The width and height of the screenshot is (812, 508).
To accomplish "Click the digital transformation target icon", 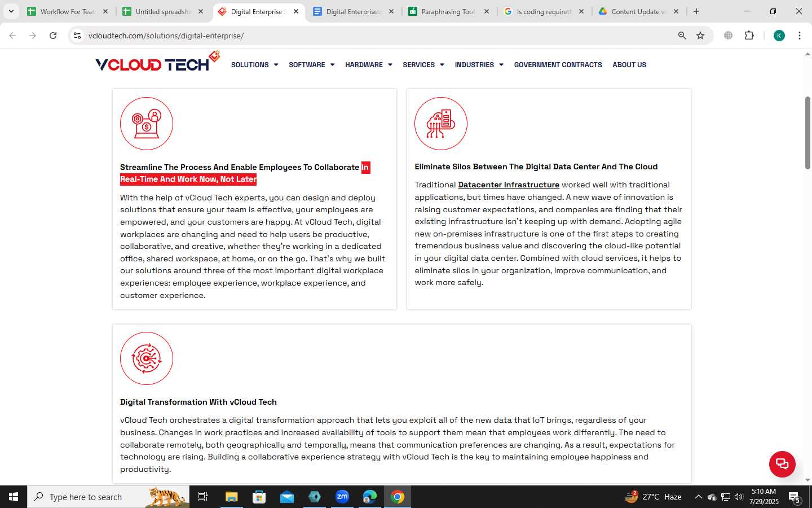I will coord(147,358).
